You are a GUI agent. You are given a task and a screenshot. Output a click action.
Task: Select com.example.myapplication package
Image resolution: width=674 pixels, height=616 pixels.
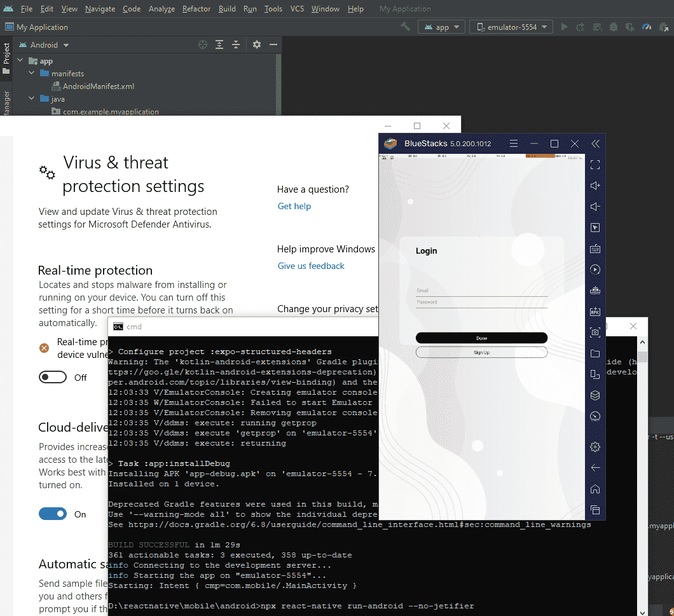pyautogui.click(x=111, y=111)
